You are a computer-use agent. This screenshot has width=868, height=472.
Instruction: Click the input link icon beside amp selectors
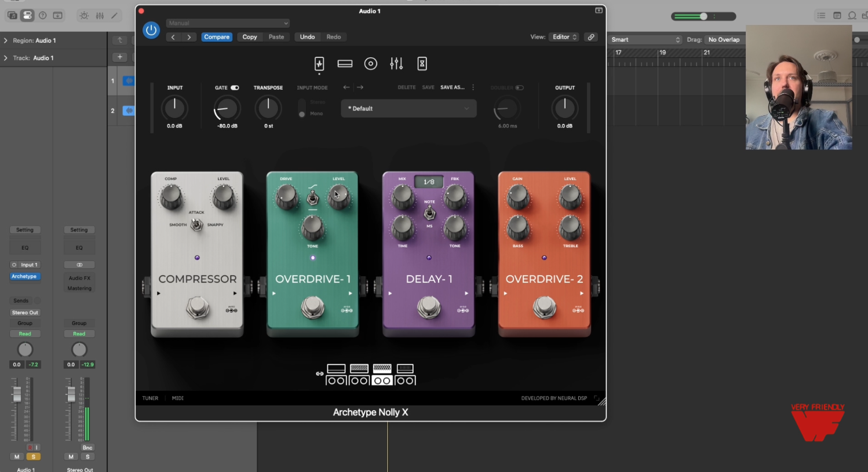coord(319,374)
